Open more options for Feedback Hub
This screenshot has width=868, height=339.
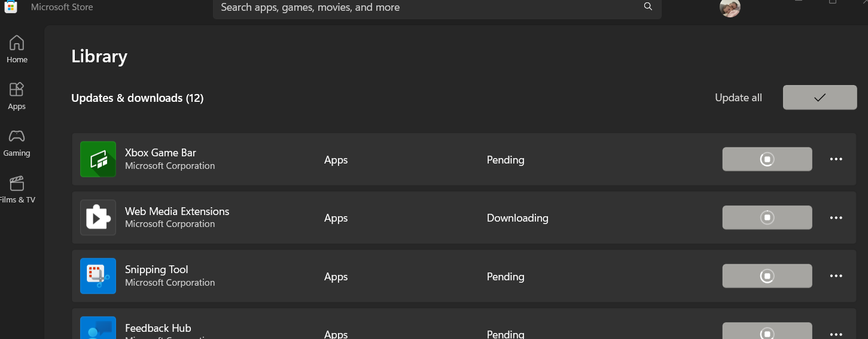[836, 334]
